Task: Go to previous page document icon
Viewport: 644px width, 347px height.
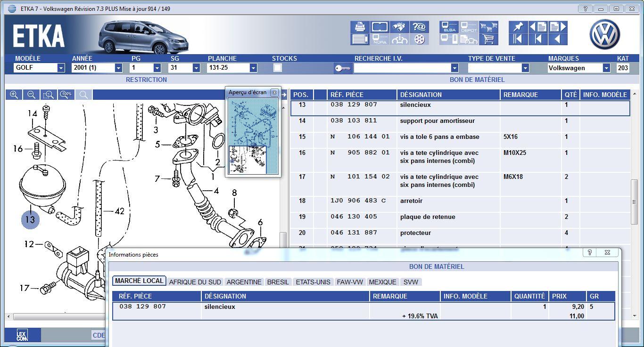Action: 538,27
